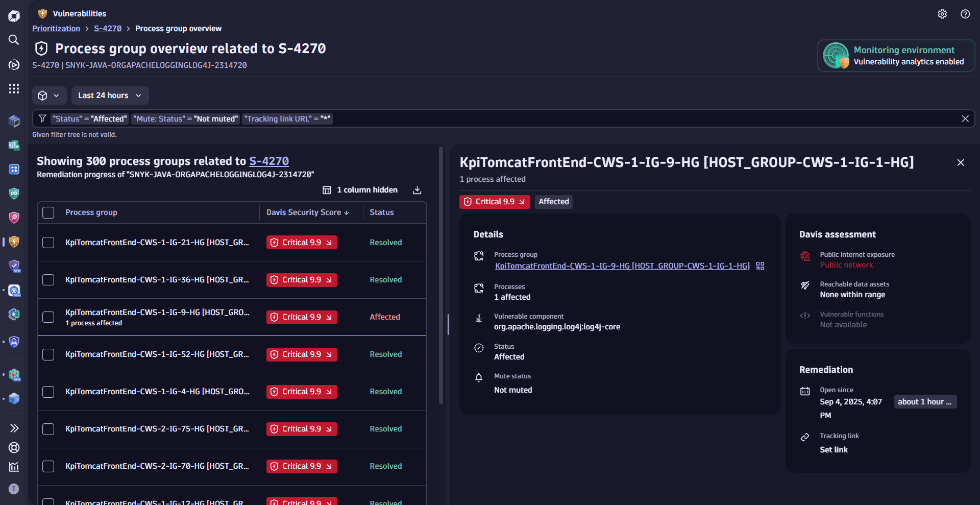This screenshot has width=980, height=505.
Task: Click the user avatar T icon
Action: (x=14, y=489)
